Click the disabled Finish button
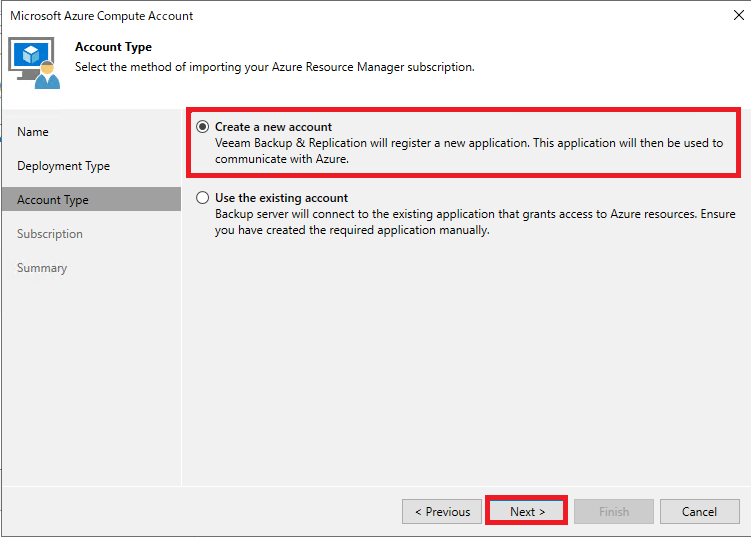The image size is (751, 537). click(x=614, y=511)
